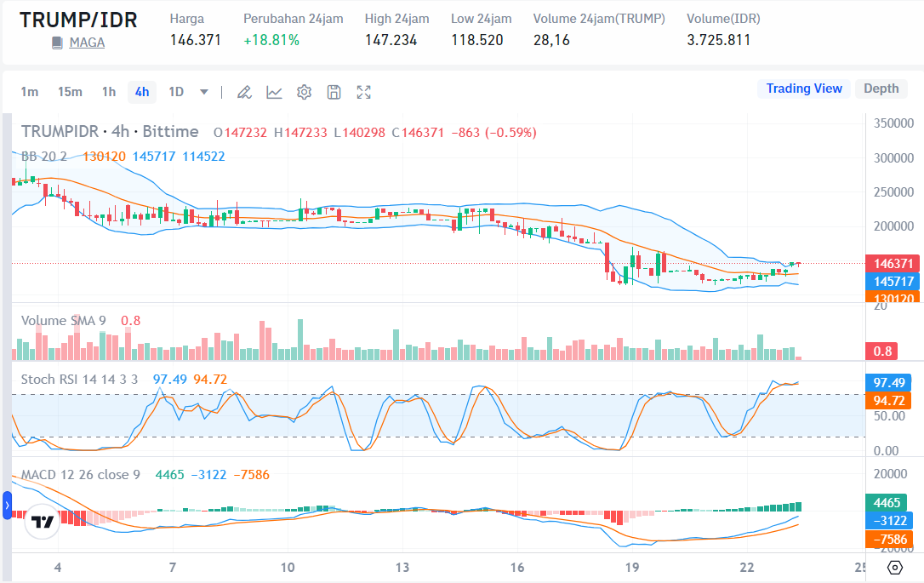Screen dimensions: 924x583
Task: Open chart settings gear icon
Action: tap(304, 92)
